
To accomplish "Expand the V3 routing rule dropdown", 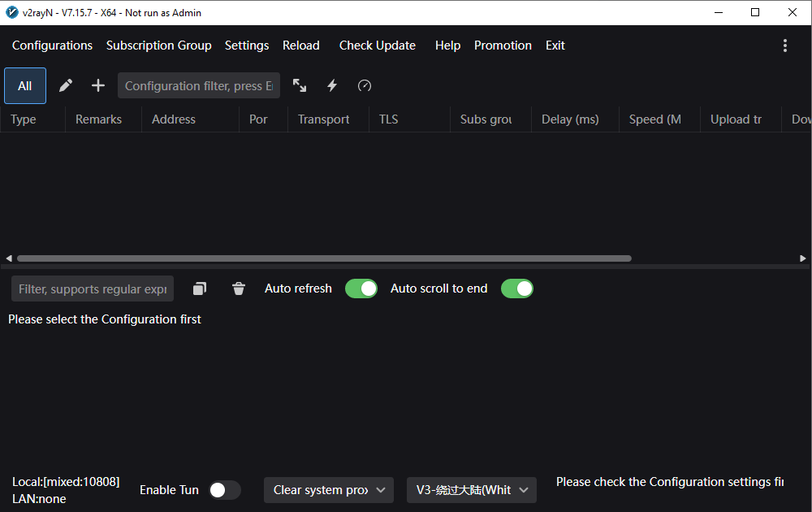I will click(471, 490).
